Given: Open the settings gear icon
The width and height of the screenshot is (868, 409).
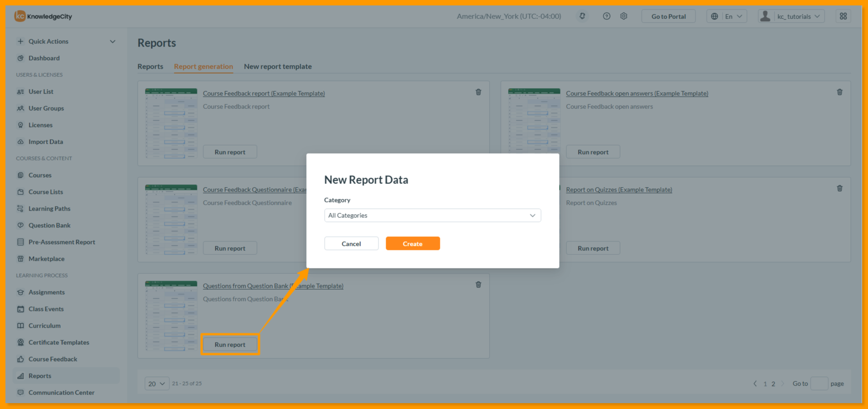Looking at the screenshot, I should (624, 16).
